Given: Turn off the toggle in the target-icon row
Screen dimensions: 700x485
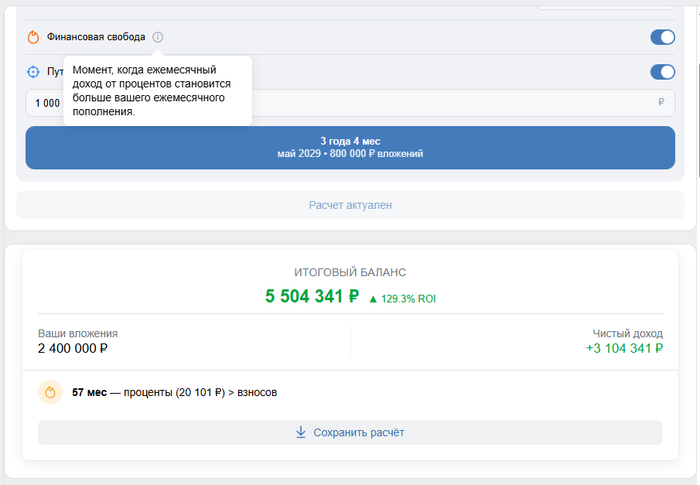Looking at the screenshot, I should (x=662, y=72).
